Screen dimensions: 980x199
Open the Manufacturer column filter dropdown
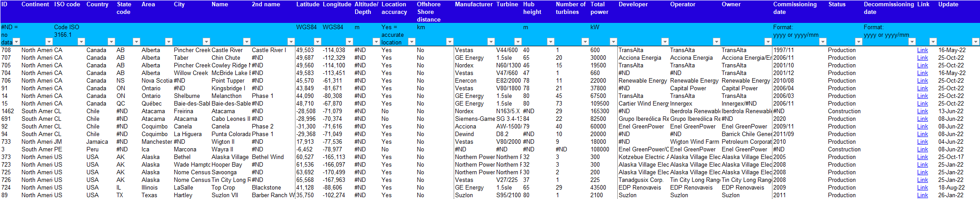[491, 42]
